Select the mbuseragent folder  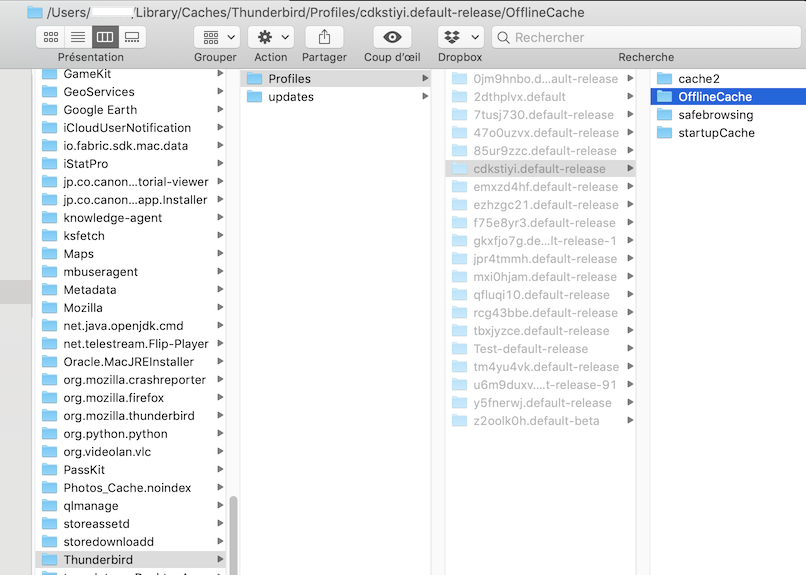point(131,271)
